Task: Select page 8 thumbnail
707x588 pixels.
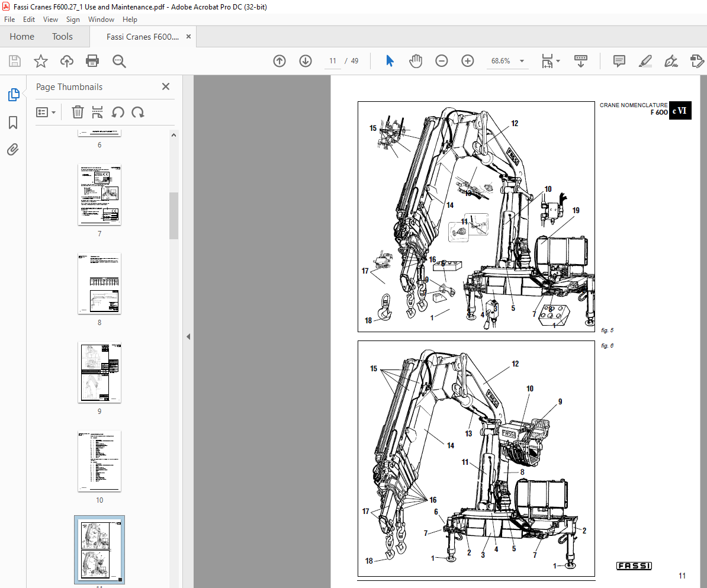Action: point(99,284)
